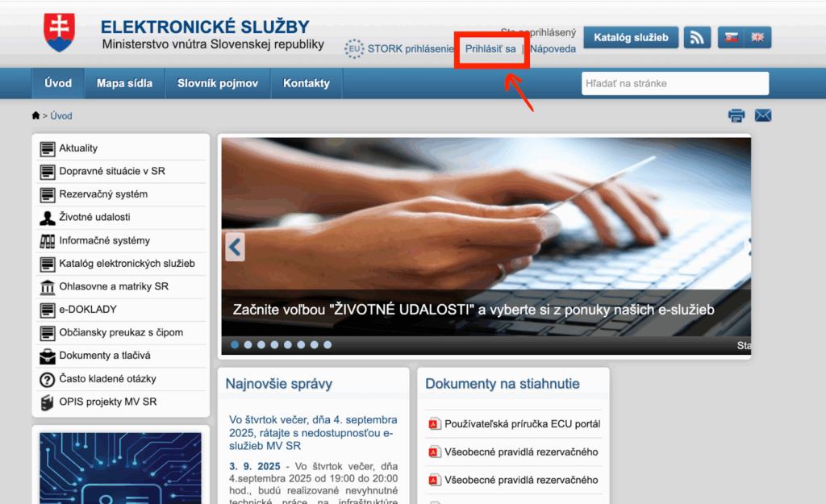The height and width of the screenshot is (504, 826).
Task: Click the printer icon to print page
Action: tap(736, 116)
